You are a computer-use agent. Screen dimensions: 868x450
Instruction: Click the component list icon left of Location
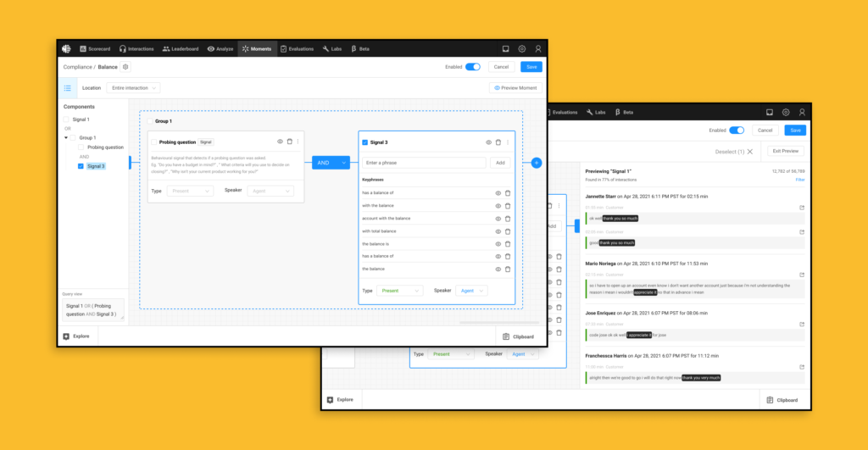click(67, 87)
